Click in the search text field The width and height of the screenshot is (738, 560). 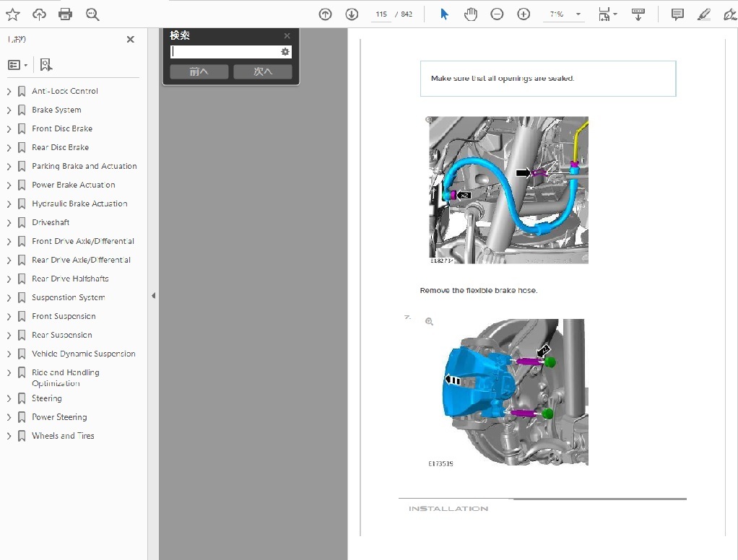pyautogui.click(x=225, y=52)
